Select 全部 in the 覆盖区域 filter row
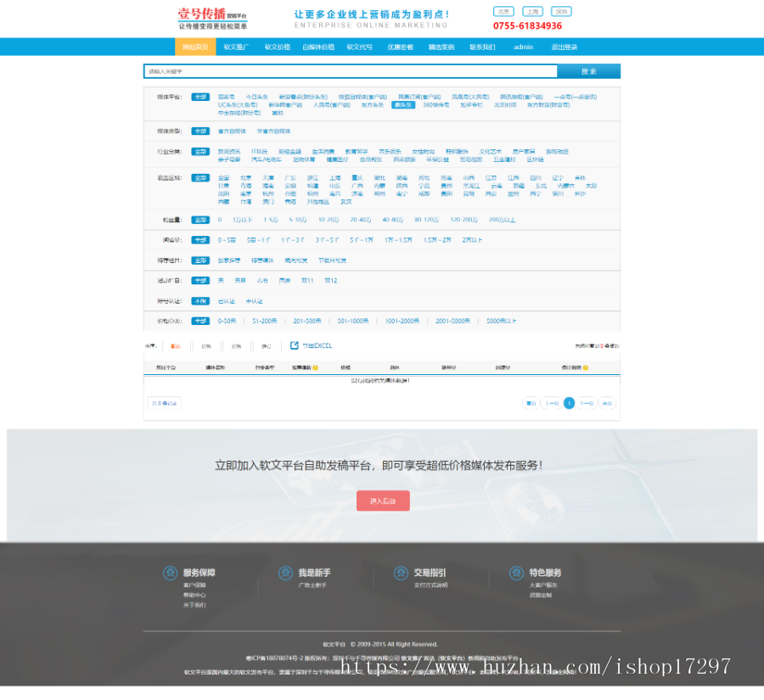 coord(200,178)
